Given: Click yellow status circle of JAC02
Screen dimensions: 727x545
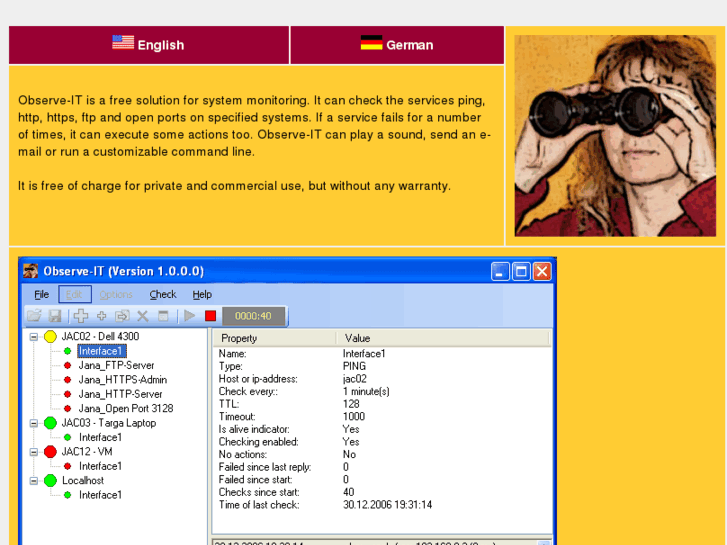Looking at the screenshot, I should tap(50, 337).
